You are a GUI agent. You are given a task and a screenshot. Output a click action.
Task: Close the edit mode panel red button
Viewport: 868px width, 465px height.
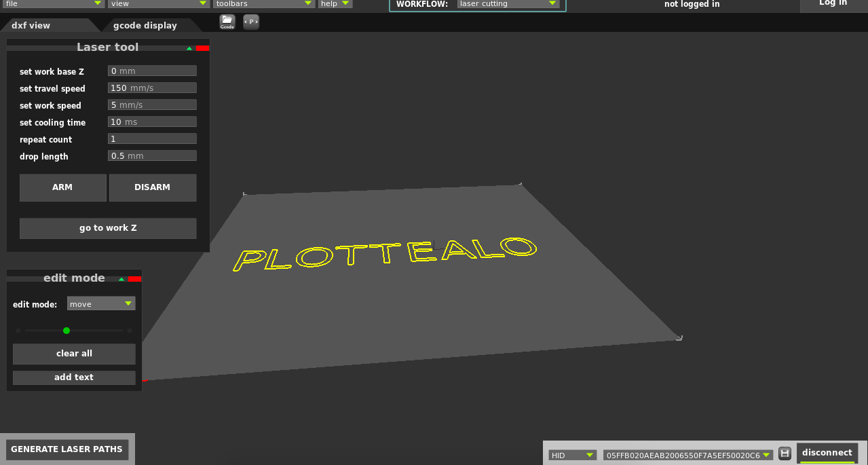[134, 279]
